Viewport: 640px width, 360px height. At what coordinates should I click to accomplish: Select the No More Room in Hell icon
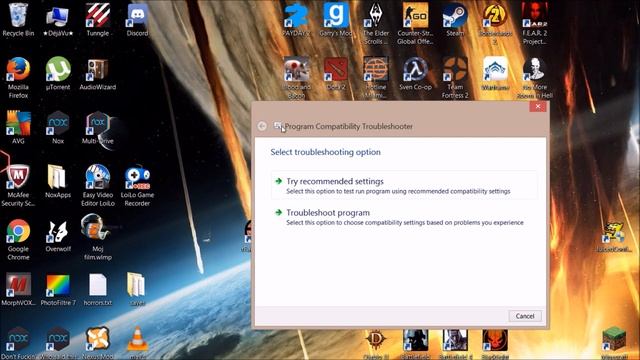534,78
